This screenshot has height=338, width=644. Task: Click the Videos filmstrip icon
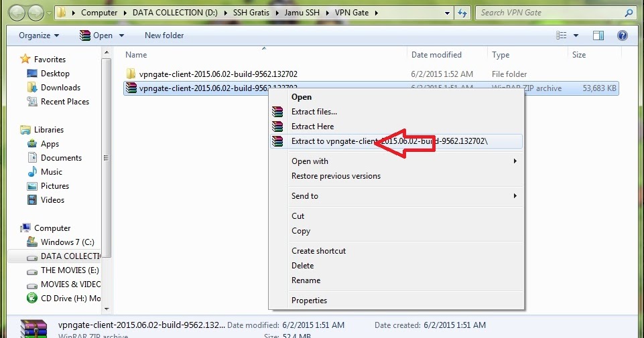(32, 199)
